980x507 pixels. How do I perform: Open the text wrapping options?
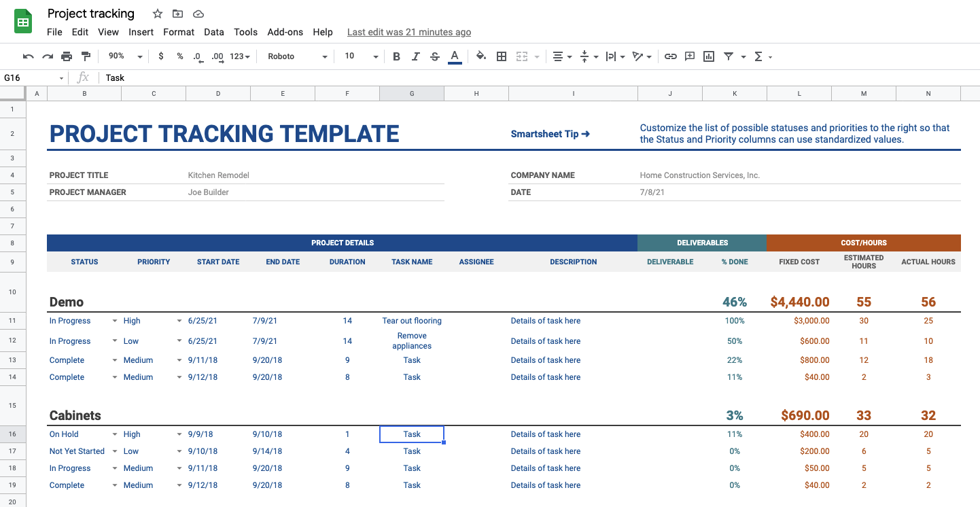pyautogui.click(x=615, y=56)
